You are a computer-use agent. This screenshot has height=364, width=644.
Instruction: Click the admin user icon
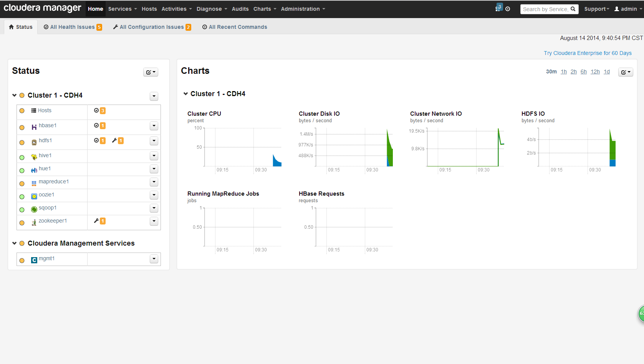(x=617, y=9)
